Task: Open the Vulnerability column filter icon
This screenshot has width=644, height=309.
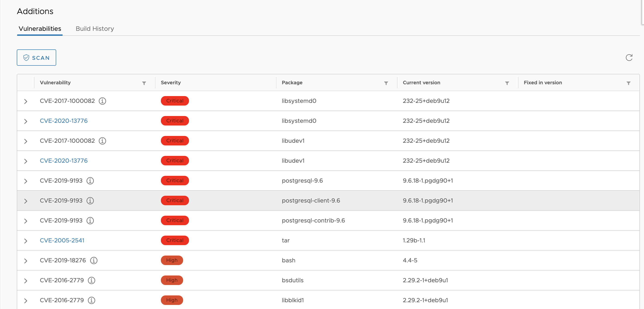Action: pyautogui.click(x=144, y=83)
